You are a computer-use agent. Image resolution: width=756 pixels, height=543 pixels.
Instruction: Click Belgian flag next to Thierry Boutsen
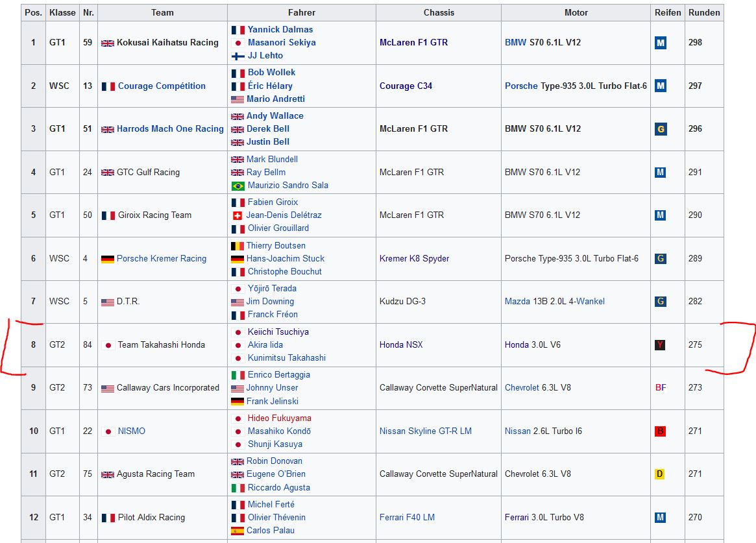click(x=238, y=246)
